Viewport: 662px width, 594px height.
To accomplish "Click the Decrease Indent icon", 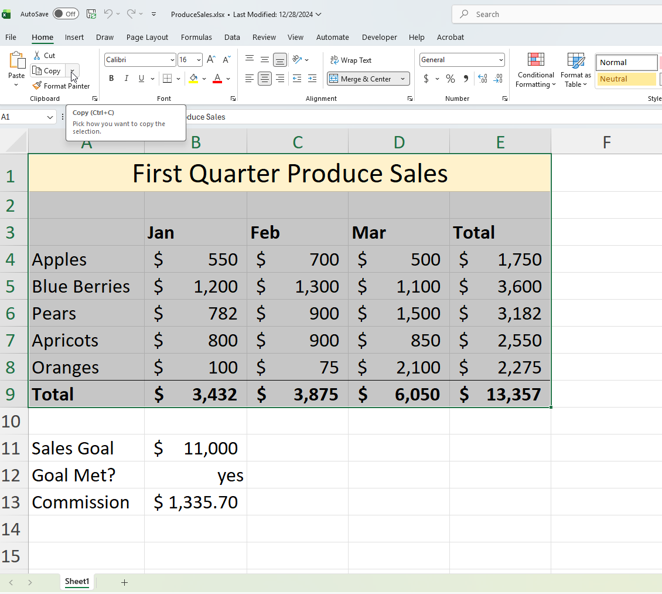I will click(x=297, y=79).
